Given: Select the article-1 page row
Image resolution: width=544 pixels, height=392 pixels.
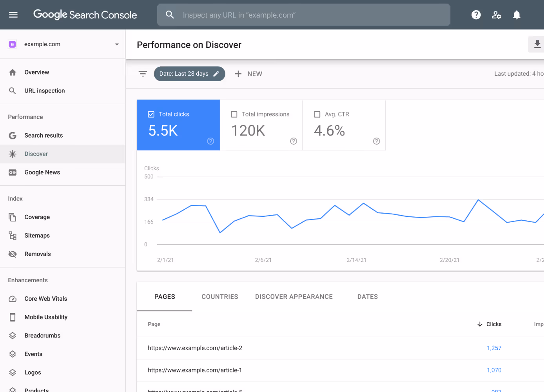Looking at the screenshot, I should click(x=340, y=370).
